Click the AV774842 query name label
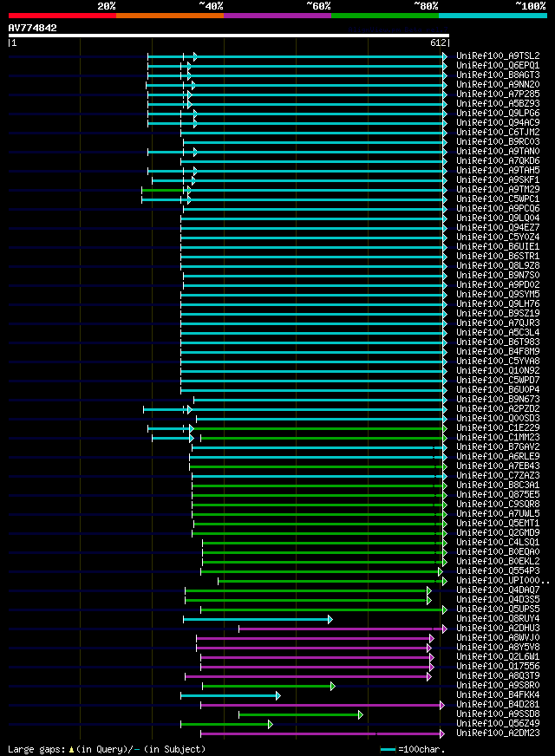 [32, 28]
